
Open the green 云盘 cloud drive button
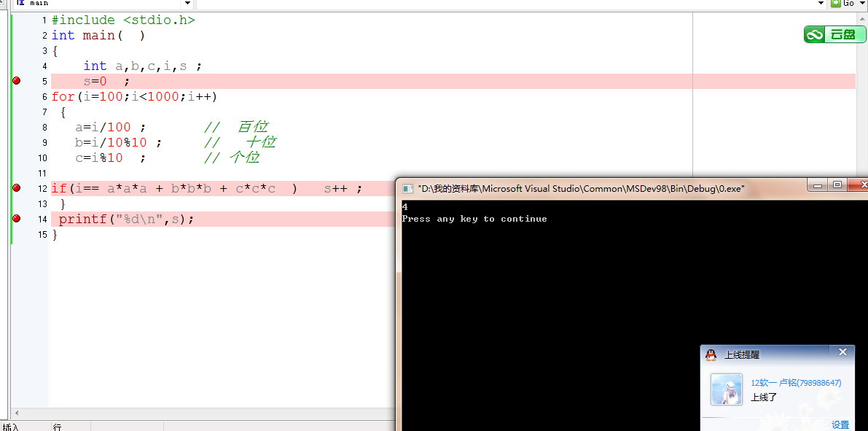pos(834,34)
